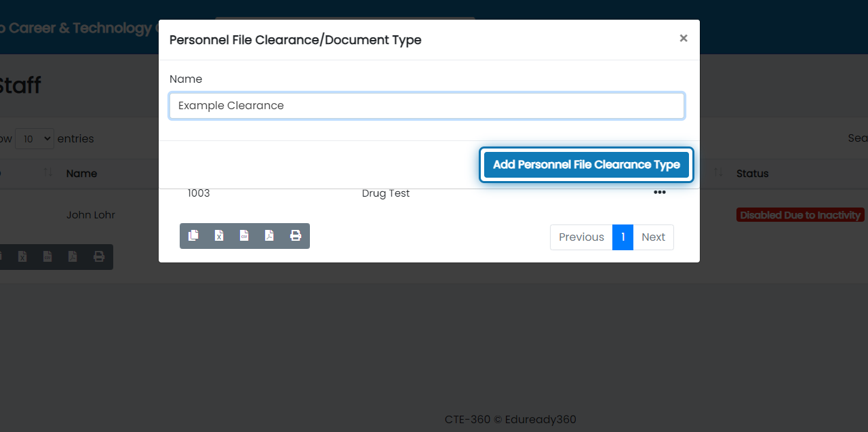868x432 pixels.
Task: Go to page 1 in dialog pagination
Action: pos(623,237)
